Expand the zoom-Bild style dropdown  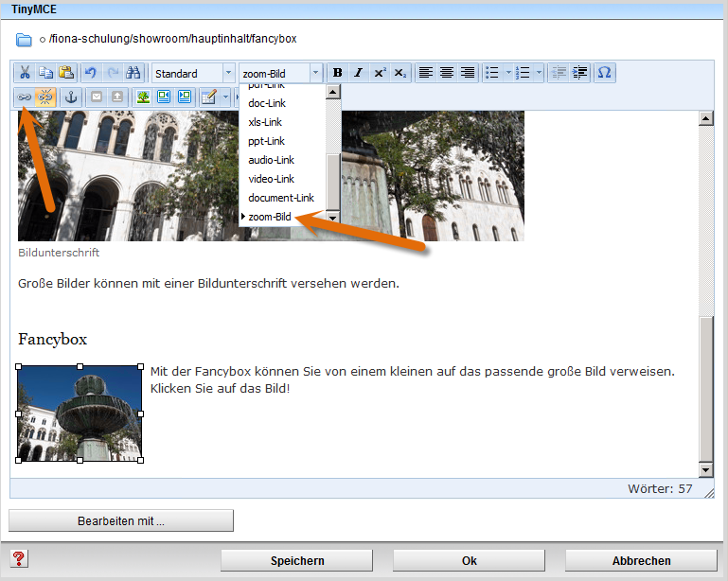[316, 73]
